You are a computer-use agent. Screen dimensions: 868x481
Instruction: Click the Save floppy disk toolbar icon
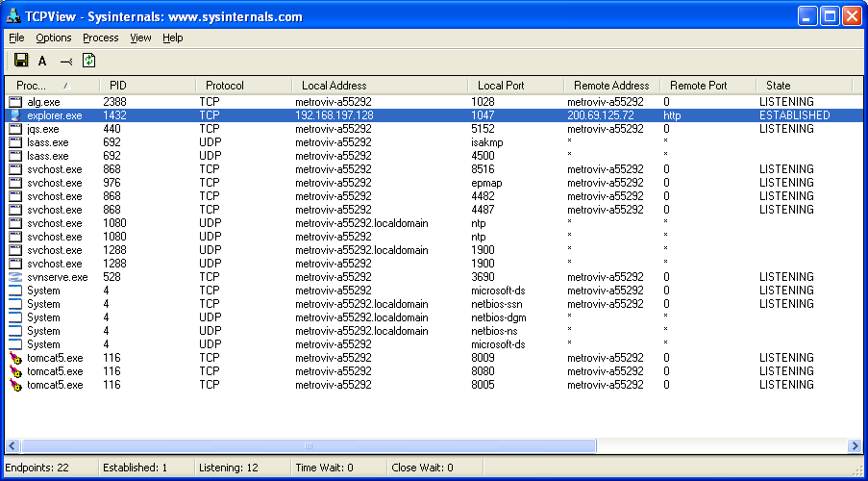point(21,61)
